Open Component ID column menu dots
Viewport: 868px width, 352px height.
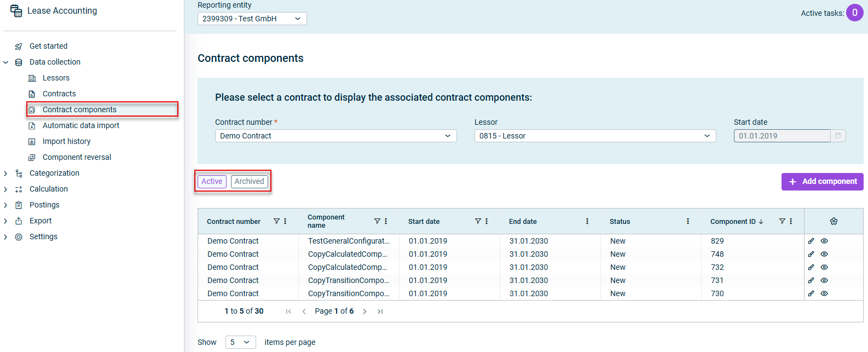[791, 221]
